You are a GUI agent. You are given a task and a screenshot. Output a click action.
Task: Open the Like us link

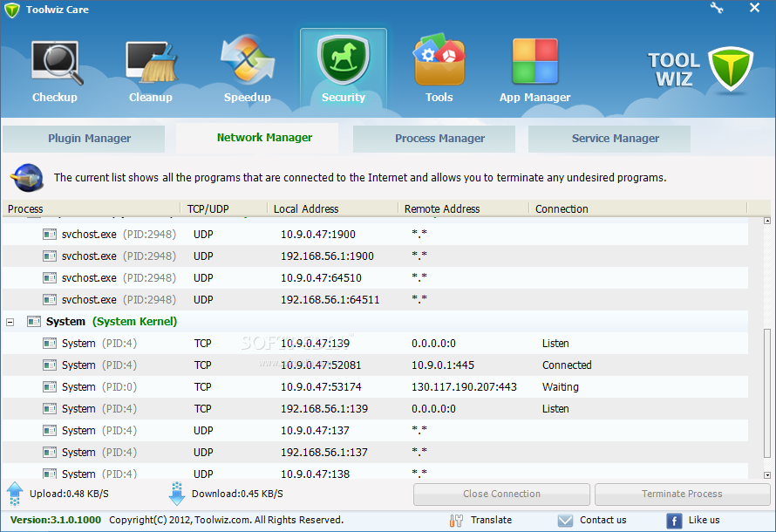704,520
